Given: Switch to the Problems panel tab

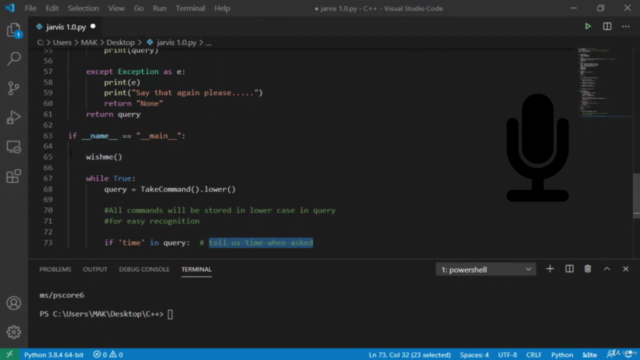Looking at the screenshot, I should click(55, 269).
